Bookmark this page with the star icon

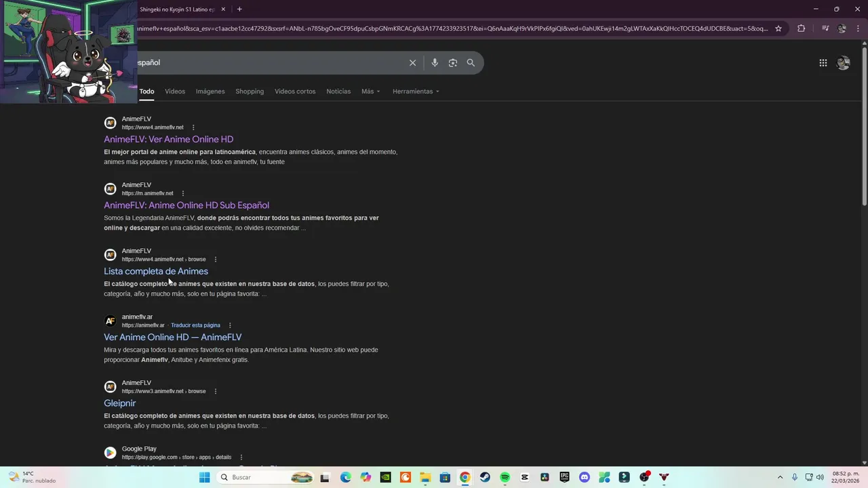pos(778,28)
